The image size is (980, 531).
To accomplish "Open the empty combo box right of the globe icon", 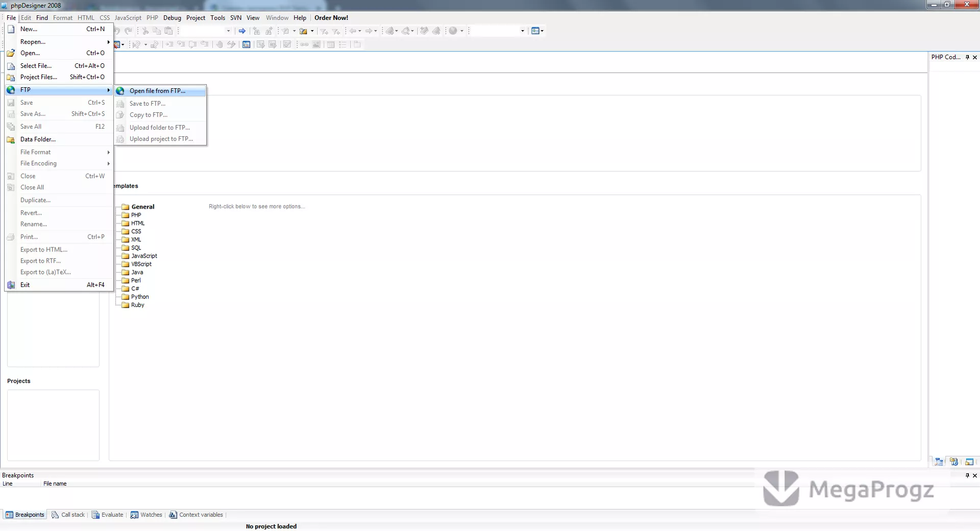I will 498,31.
